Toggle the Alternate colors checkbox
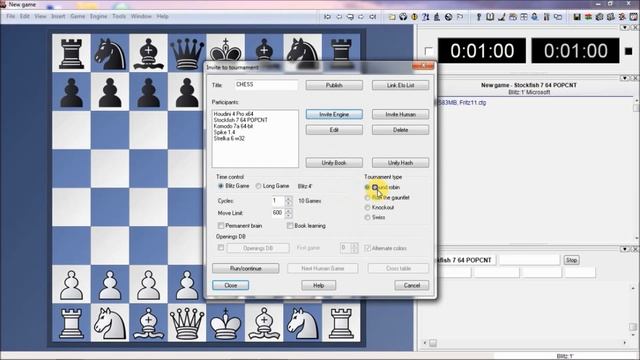 click(367, 248)
